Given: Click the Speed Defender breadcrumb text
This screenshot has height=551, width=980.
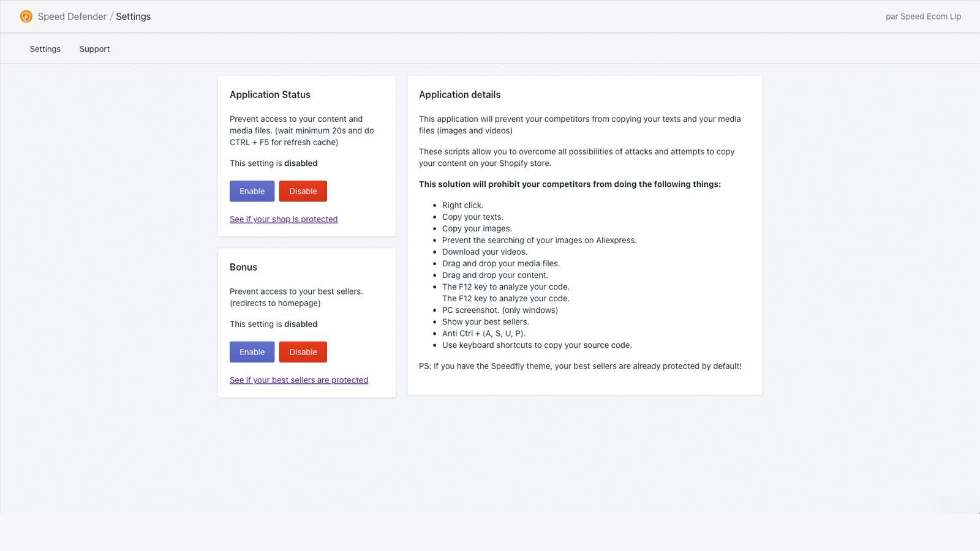Looking at the screenshot, I should coord(72,17).
